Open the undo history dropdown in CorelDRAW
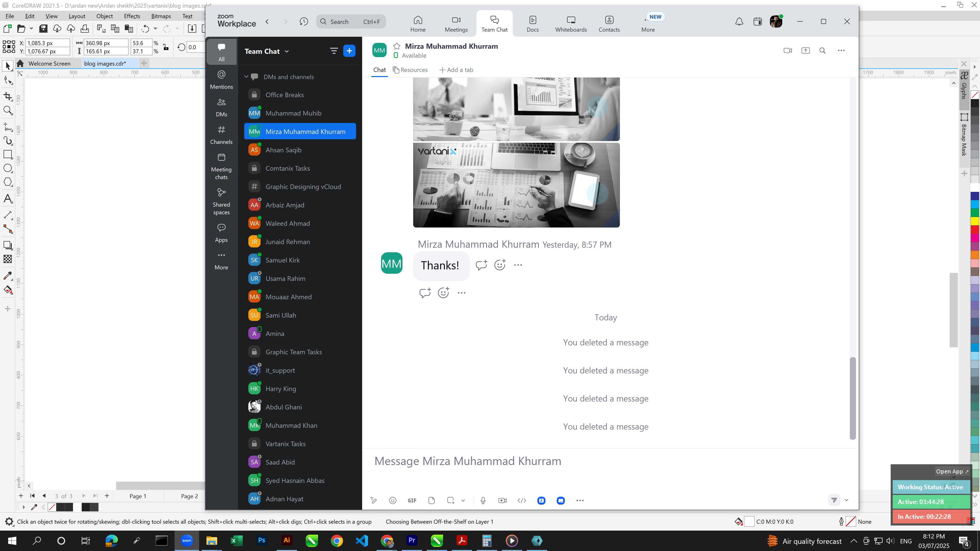 coord(155,29)
